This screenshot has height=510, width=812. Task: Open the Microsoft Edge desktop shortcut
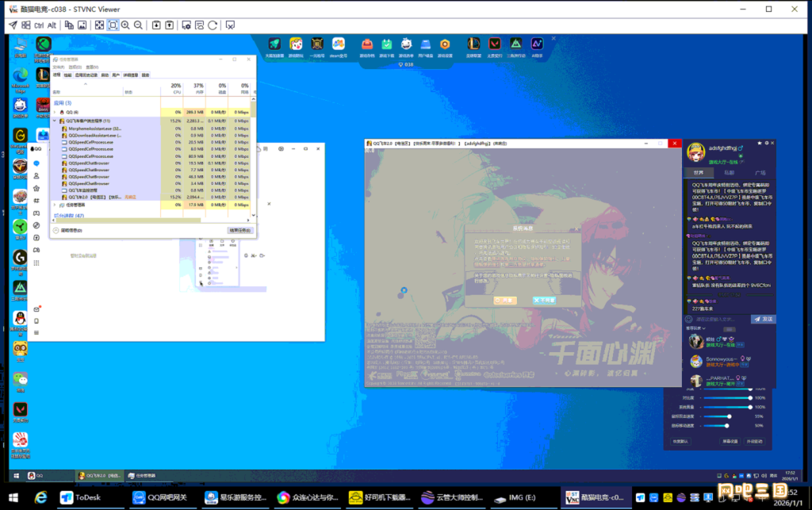[20, 74]
